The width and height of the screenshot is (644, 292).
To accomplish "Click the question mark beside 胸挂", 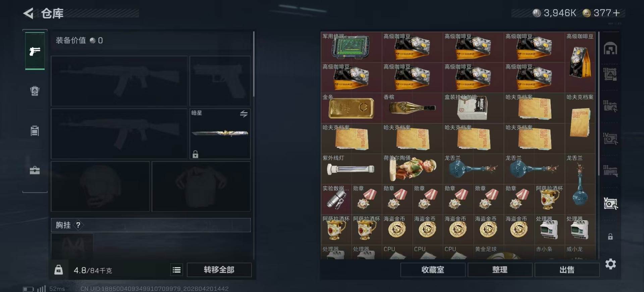I will point(78,225).
